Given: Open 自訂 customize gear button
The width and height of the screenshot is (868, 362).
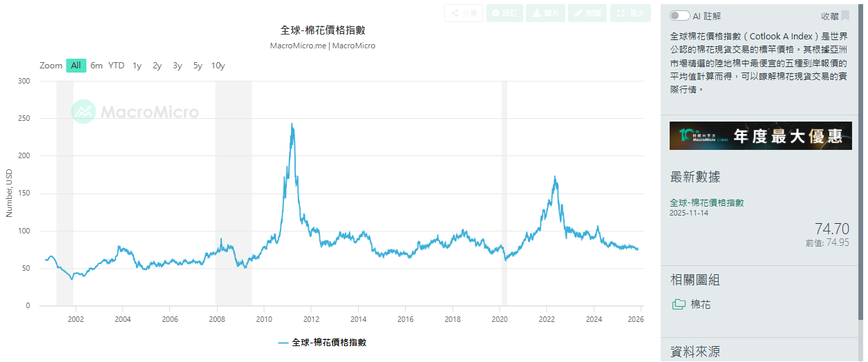Looking at the screenshot, I should pyautogui.click(x=504, y=13).
